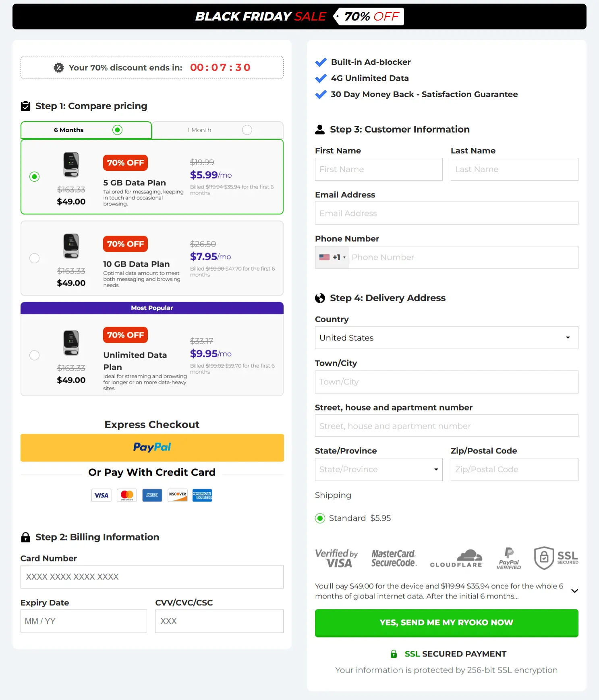Click the SSL Secured shield badge
The image size is (599, 700).
556,558
